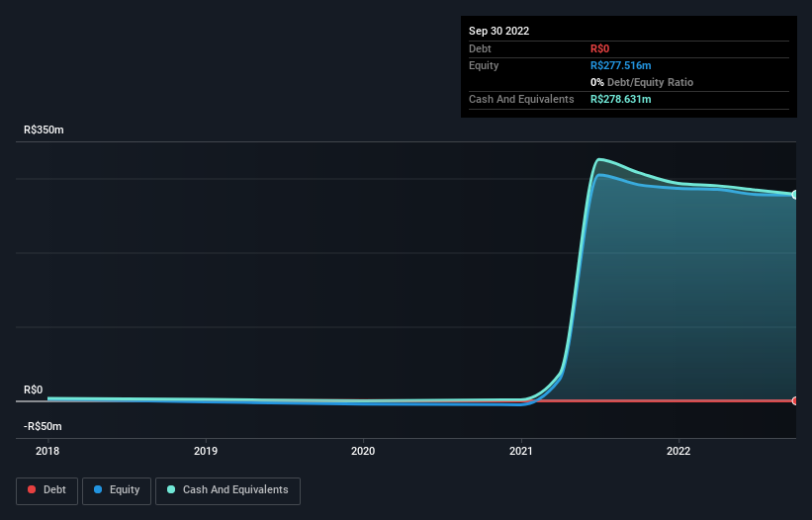Click the Cash And Equivalents endpoint marker

click(795, 195)
